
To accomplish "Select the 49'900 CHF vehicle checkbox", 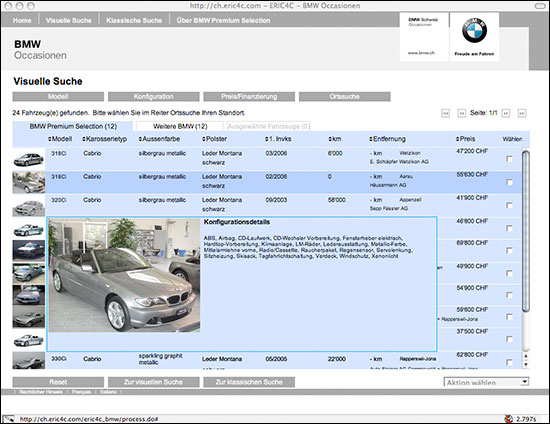I will [509, 273].
